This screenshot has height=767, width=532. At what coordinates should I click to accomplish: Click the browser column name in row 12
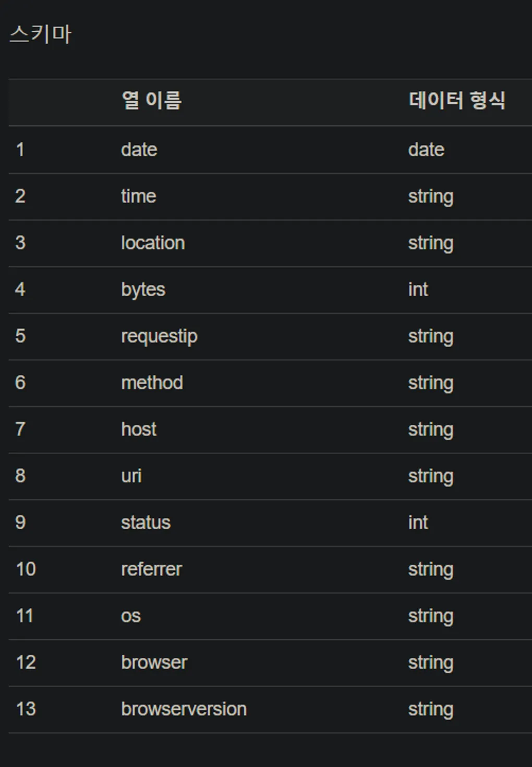[154, 663]
